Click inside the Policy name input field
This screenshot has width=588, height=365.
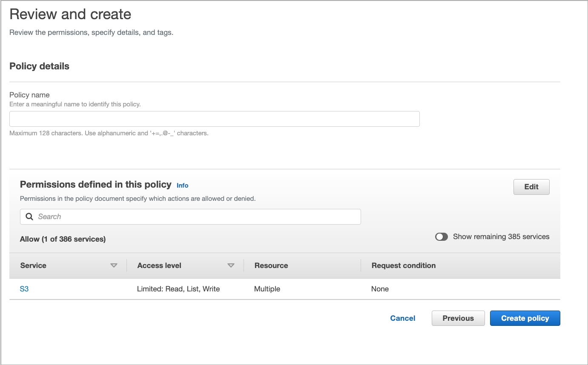point(214,119)
